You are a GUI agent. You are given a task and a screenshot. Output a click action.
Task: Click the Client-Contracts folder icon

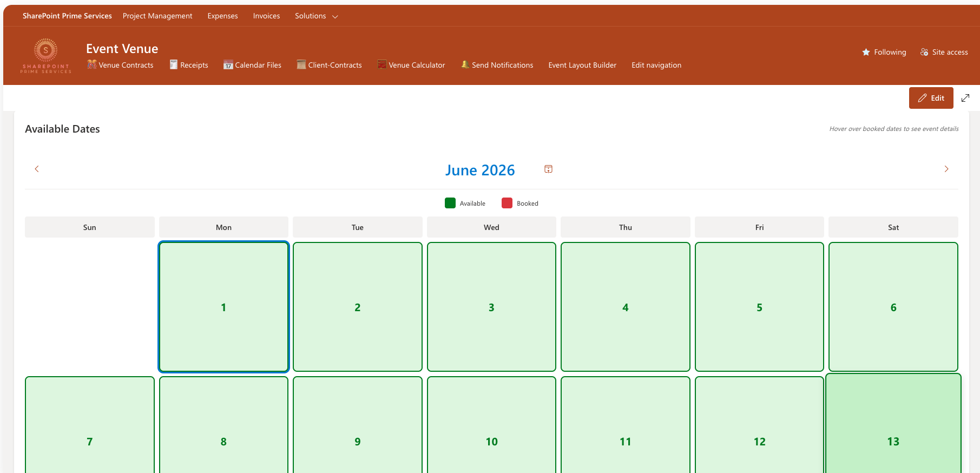301,64
